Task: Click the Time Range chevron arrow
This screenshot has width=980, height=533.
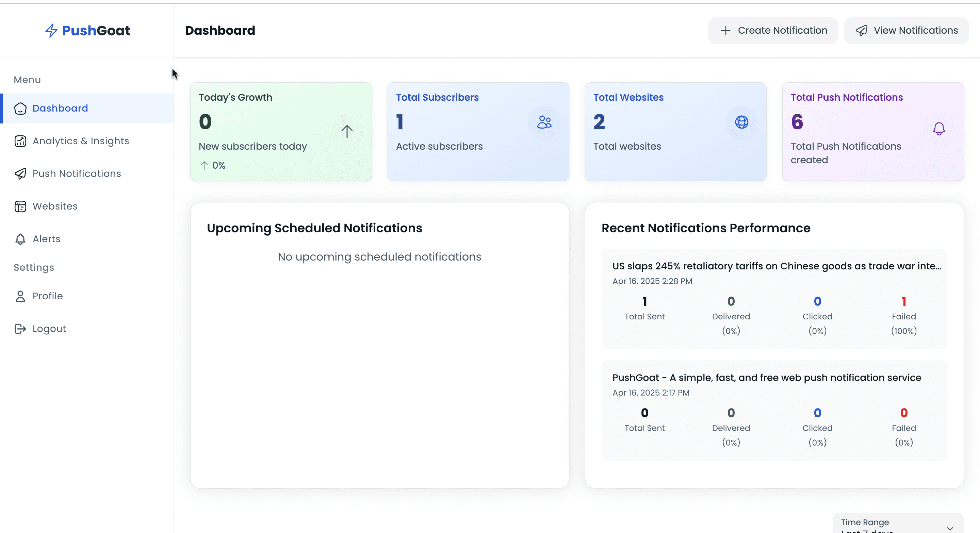Action: coord(950,529)
